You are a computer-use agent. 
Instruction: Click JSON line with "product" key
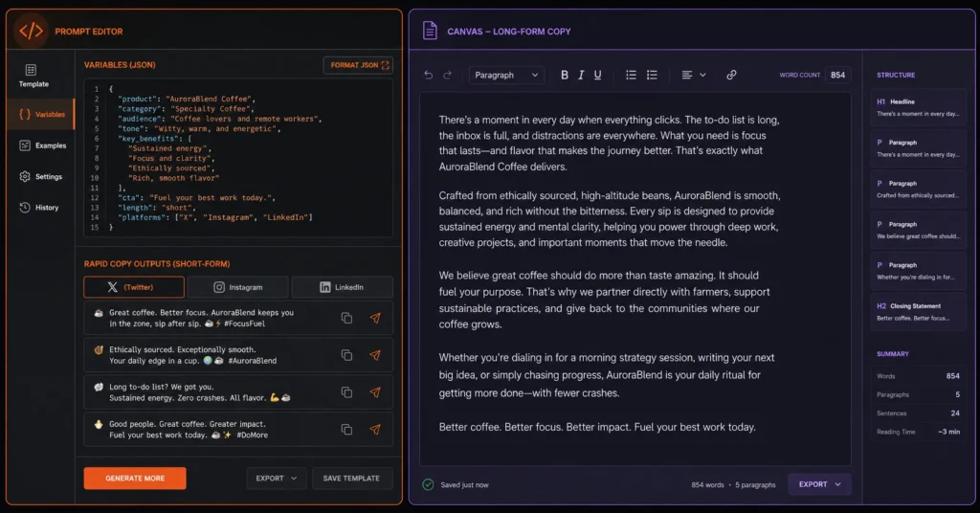pyautogui.click(x=186, y=99)
